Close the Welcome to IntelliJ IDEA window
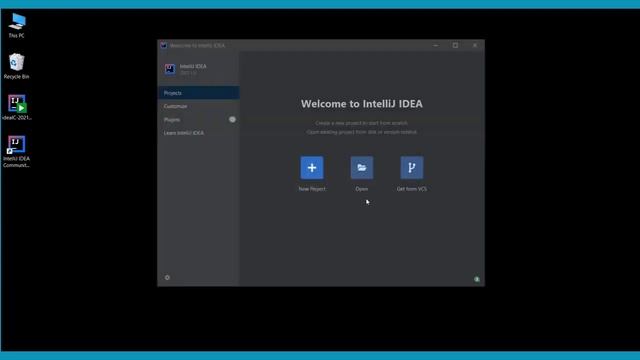 (475, 45)
